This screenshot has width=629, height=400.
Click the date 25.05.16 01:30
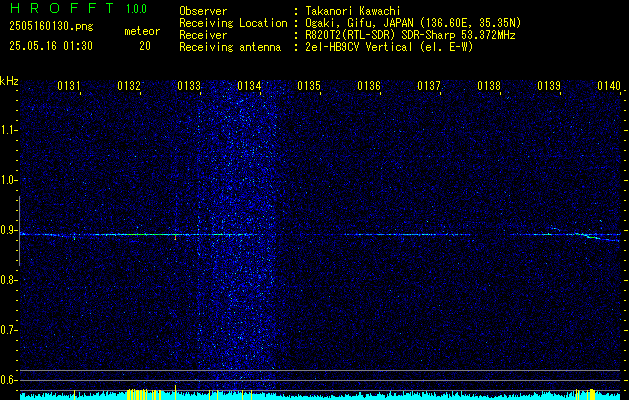pyautogui.click(x=51, y=46)
